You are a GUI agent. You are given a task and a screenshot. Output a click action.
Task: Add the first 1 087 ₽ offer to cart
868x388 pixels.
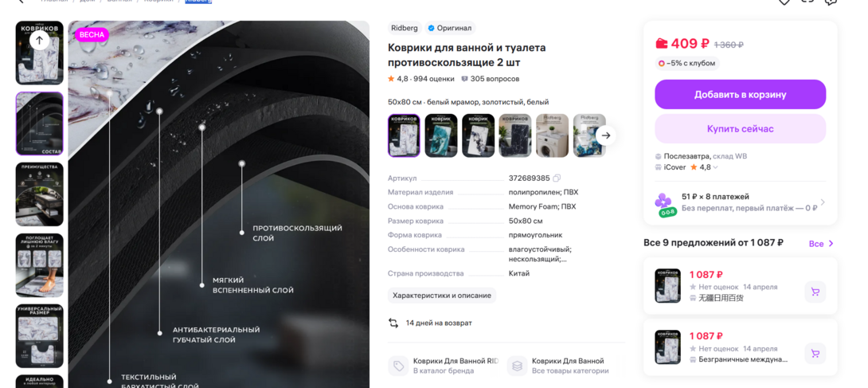pyautogui.click(x=815, y=292)
